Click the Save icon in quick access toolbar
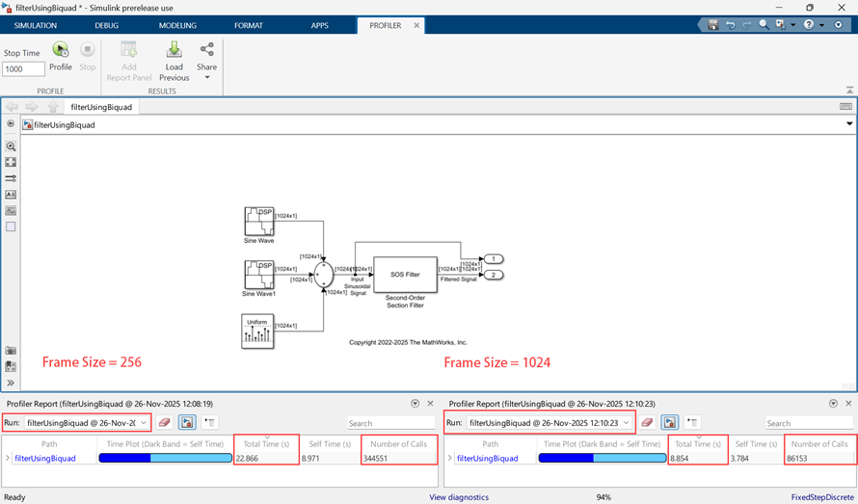This screenshot has width=858, height=504. 712,25
